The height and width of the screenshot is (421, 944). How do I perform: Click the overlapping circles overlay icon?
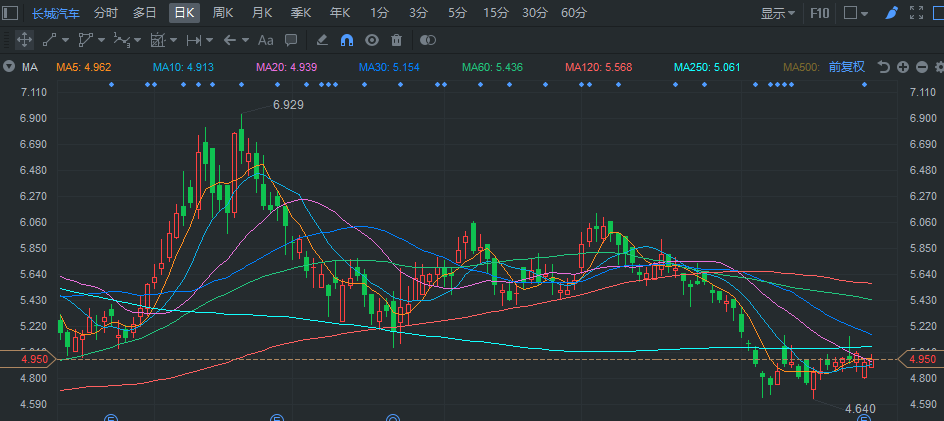click(x=427, y=40)
